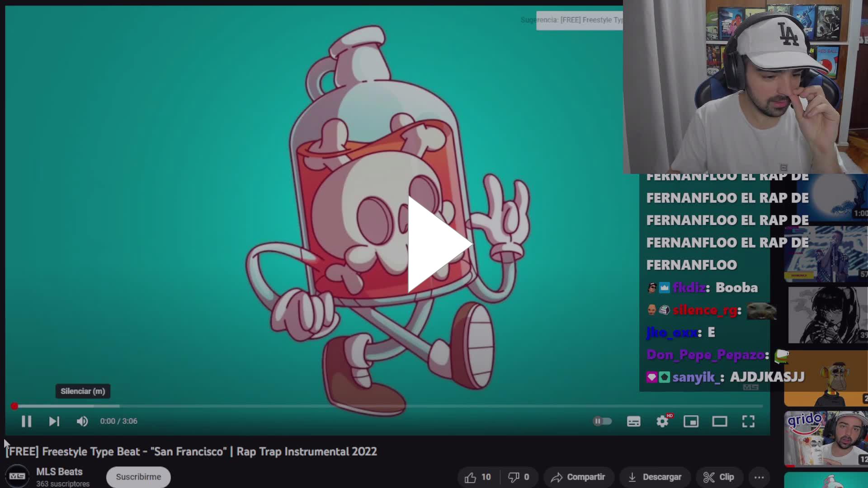The height and width of the screenshot is (488, 868).
Task: Mute the video with the speaker icon
Action: [x=82, y=421]
